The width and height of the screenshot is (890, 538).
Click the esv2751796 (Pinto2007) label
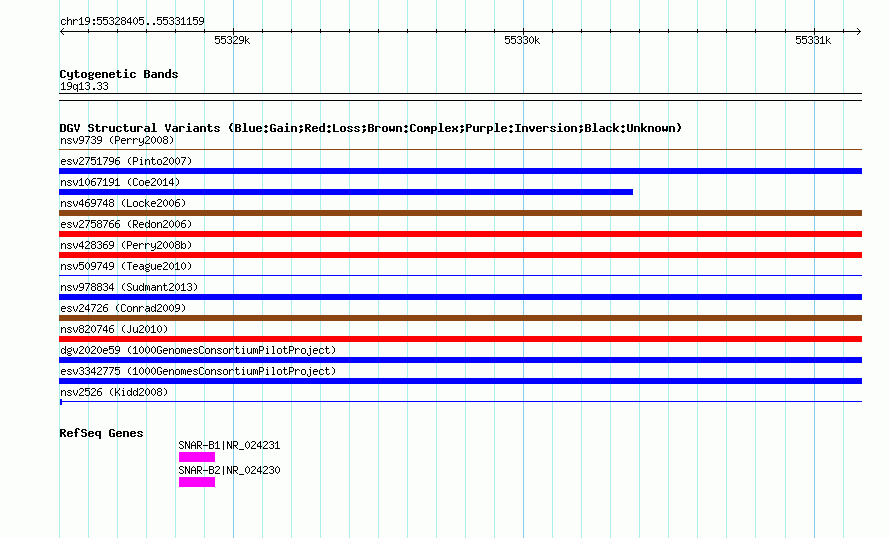126,161
